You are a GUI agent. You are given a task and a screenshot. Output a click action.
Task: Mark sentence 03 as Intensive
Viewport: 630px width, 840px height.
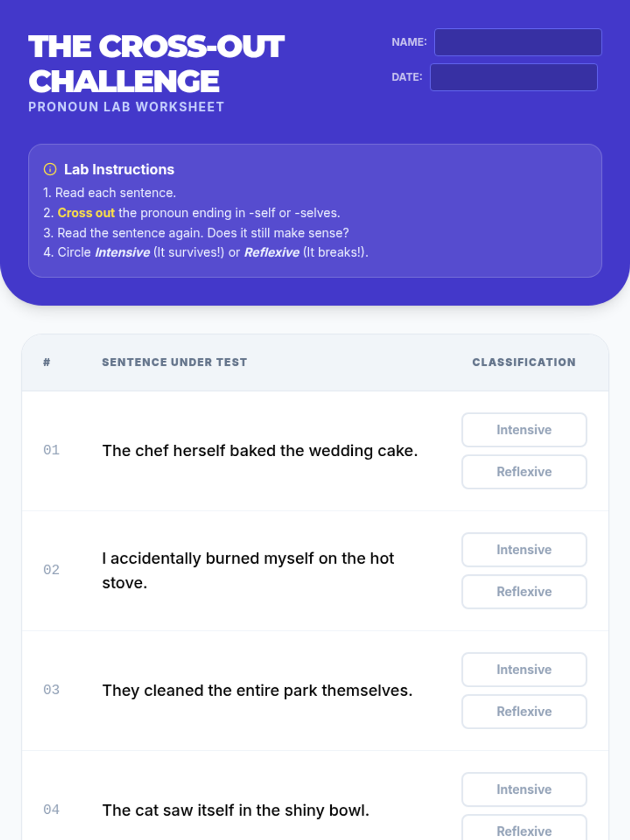click(x=524, y=669)
